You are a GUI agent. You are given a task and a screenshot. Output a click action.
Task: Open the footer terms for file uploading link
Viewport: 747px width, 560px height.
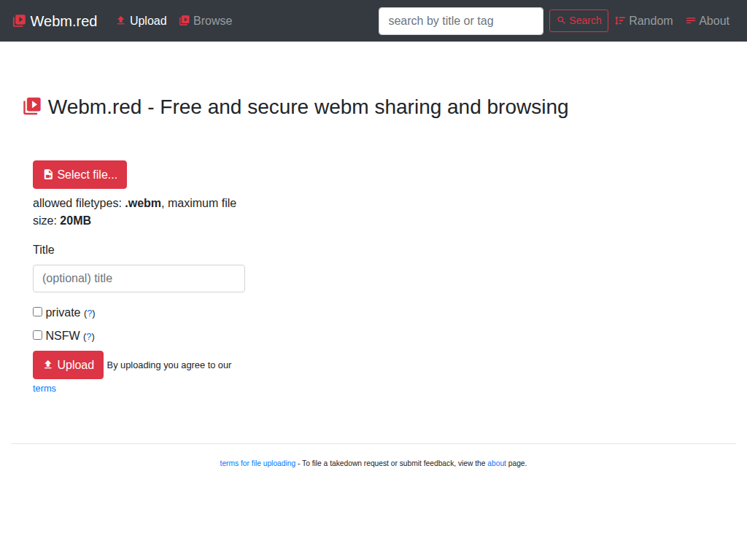(258, 463)
